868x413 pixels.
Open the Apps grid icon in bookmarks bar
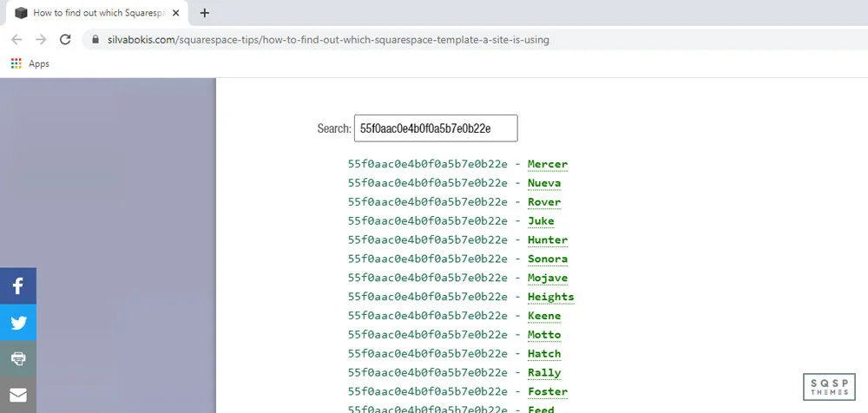(16, 63)
